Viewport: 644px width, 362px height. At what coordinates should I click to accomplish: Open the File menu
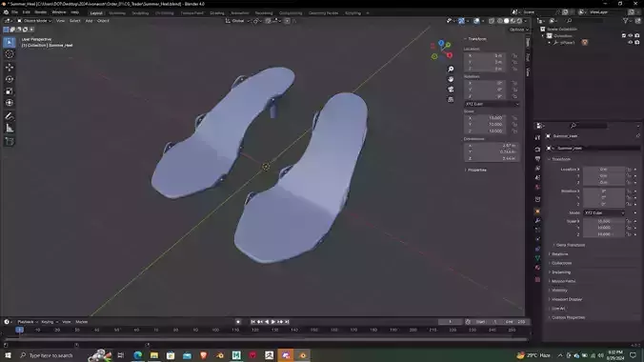(x=15, y=12)
